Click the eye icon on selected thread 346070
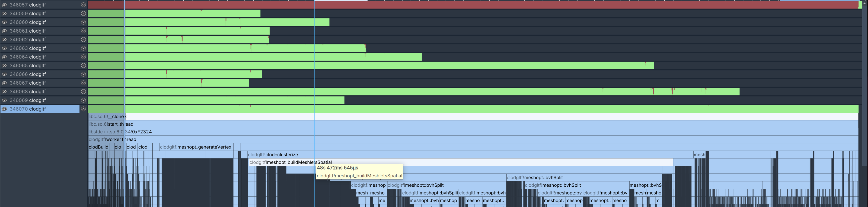This screenshot has height=207, width=868. click(x=4, y=109)
